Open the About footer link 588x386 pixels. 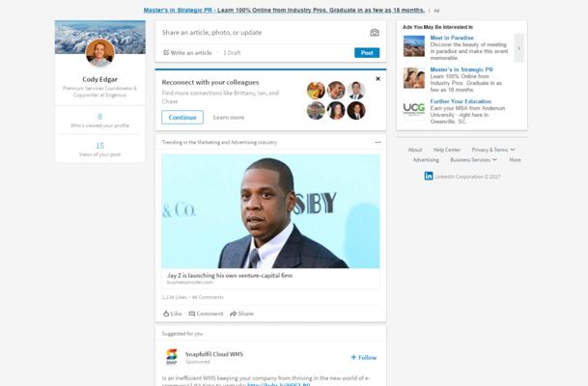point(414,150)
